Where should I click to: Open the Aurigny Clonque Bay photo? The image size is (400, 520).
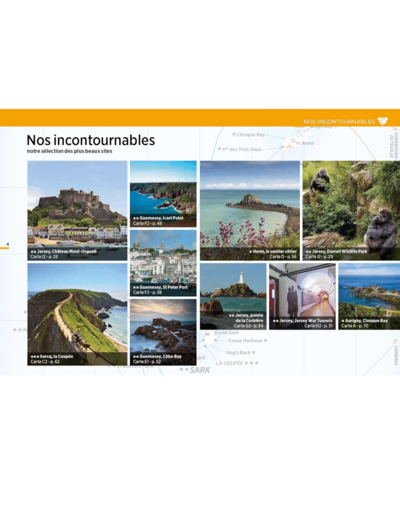(369, 296)
